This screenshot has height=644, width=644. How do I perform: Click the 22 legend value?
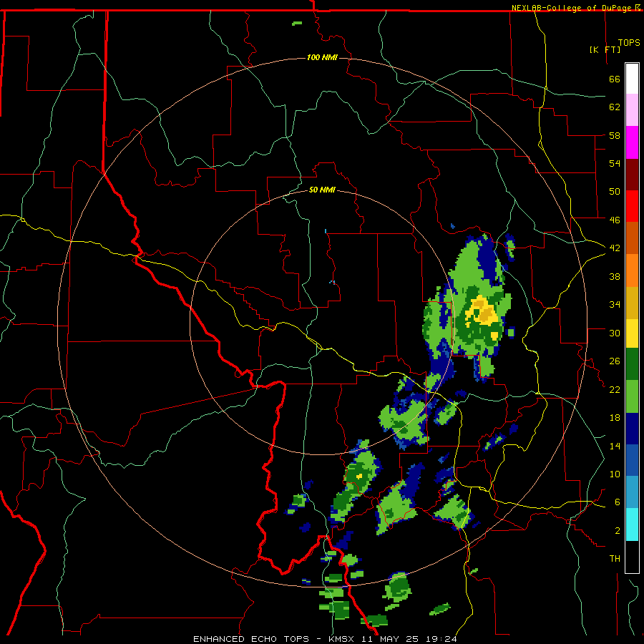click(615, 390)
